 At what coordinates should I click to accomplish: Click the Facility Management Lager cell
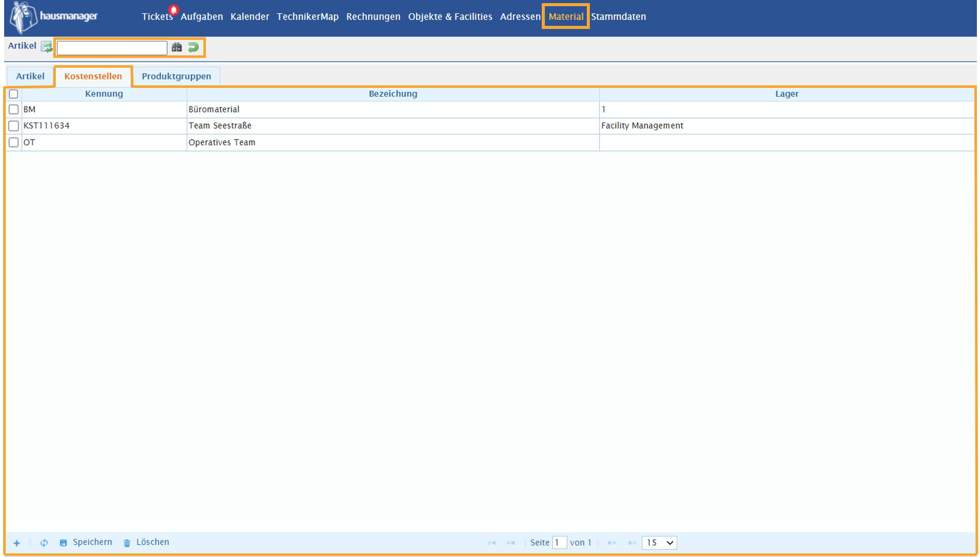[x=786, y=126]
